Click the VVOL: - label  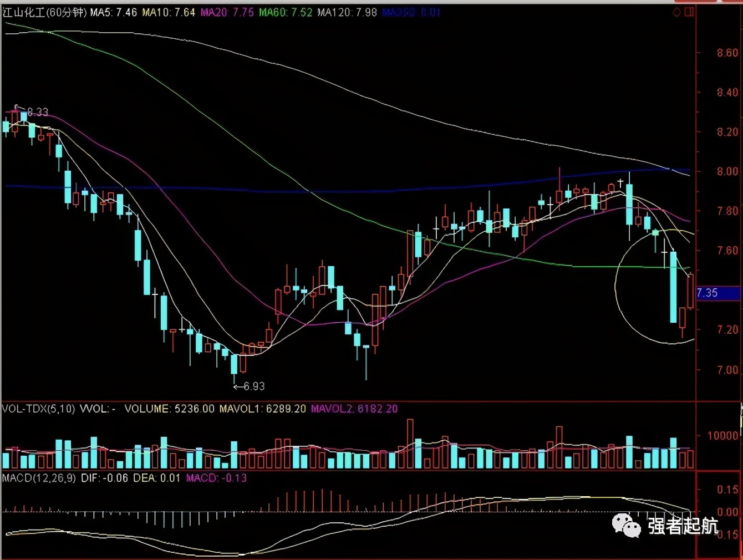tap(98, 409)
